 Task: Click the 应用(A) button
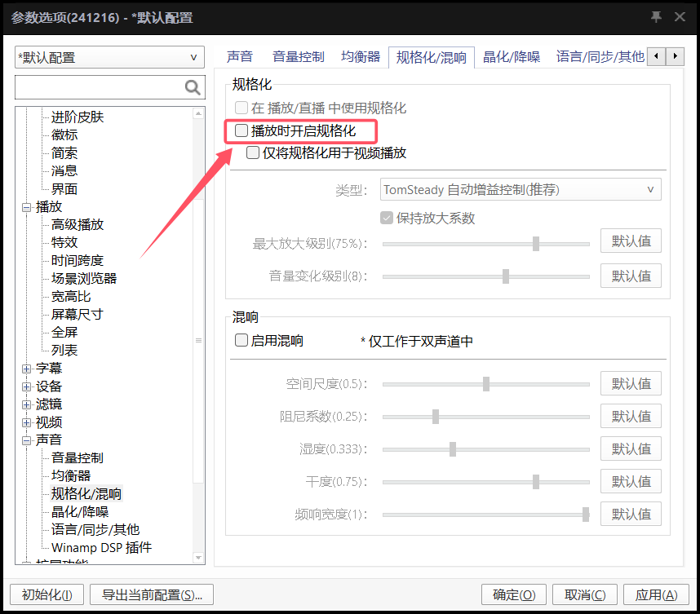657,595
